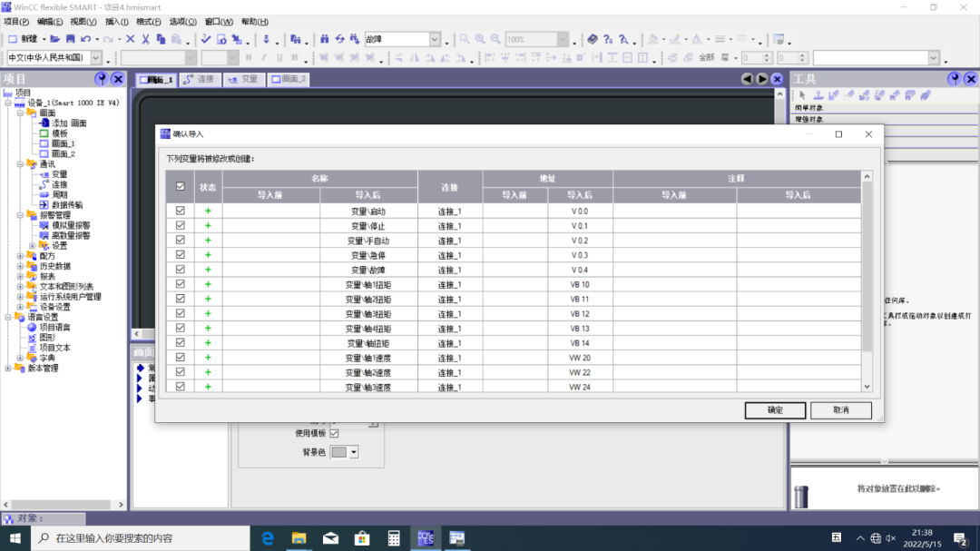Viewport: 980px width, 551px height.
Task: Open the 背景色 color dropdown arrow
Action: point(353,452)
